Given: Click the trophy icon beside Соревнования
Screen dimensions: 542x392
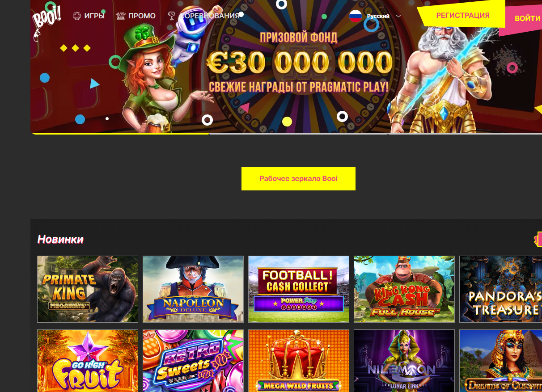Looking at the screenshot, I should [x=171, y=16].
